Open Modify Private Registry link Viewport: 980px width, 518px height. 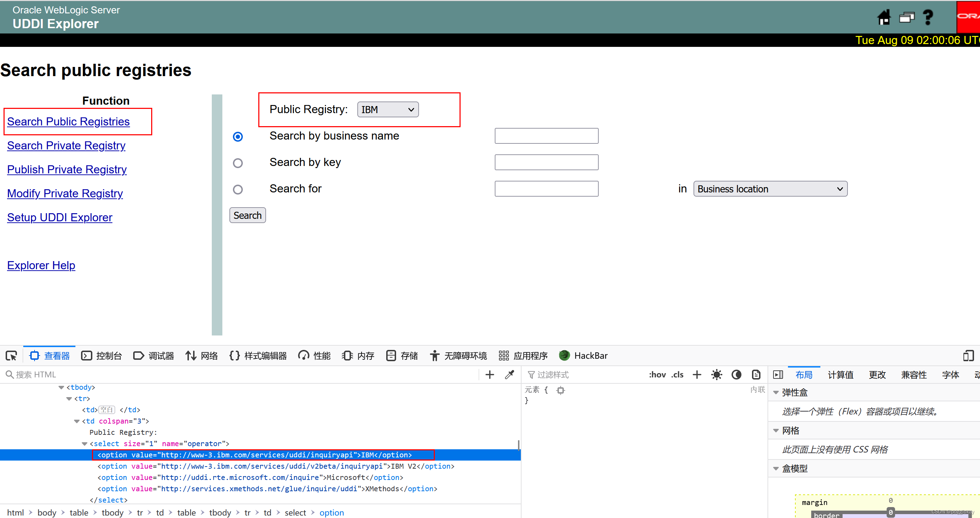(x=65, y=193)
